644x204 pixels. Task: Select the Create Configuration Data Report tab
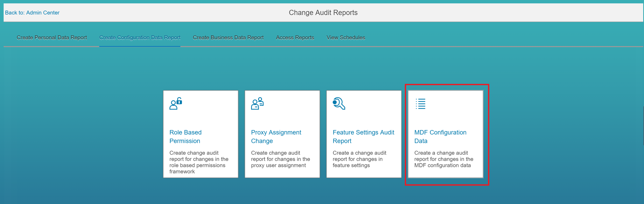(x=140, y=38)
